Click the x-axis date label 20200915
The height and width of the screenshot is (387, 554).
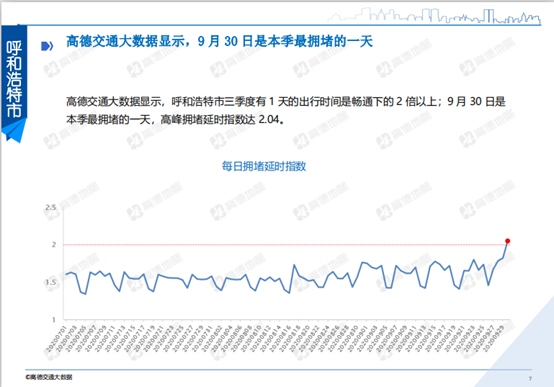pos(425,339)
